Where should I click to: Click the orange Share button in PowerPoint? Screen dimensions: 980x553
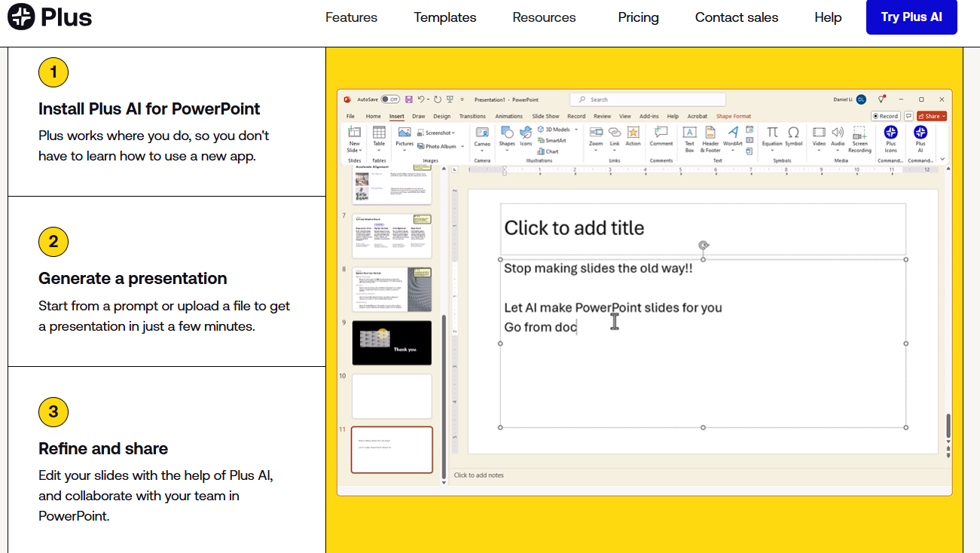click(932, 116)
